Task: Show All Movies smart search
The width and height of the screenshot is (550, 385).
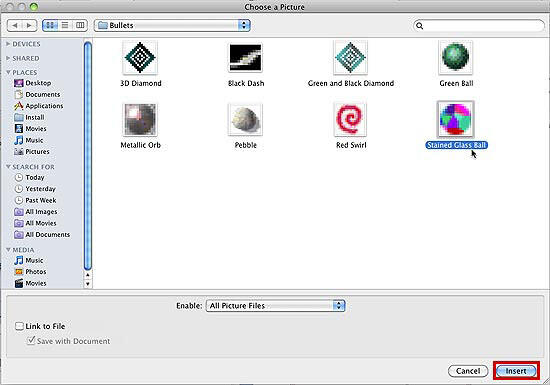Action: tap(35, 223)
